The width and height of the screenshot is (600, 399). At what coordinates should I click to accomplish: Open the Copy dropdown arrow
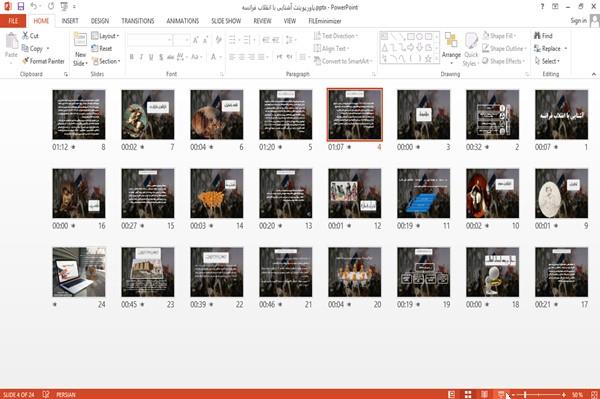[x=48, y=49]
